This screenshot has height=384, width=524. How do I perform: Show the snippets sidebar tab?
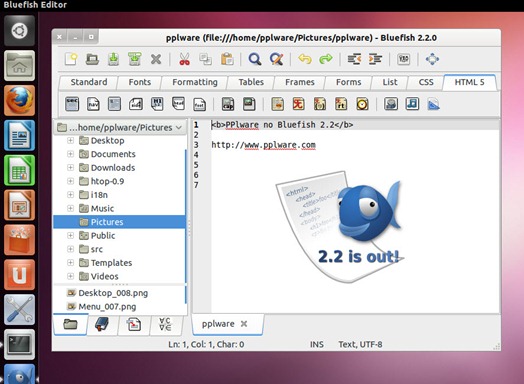tap(134, 324)
